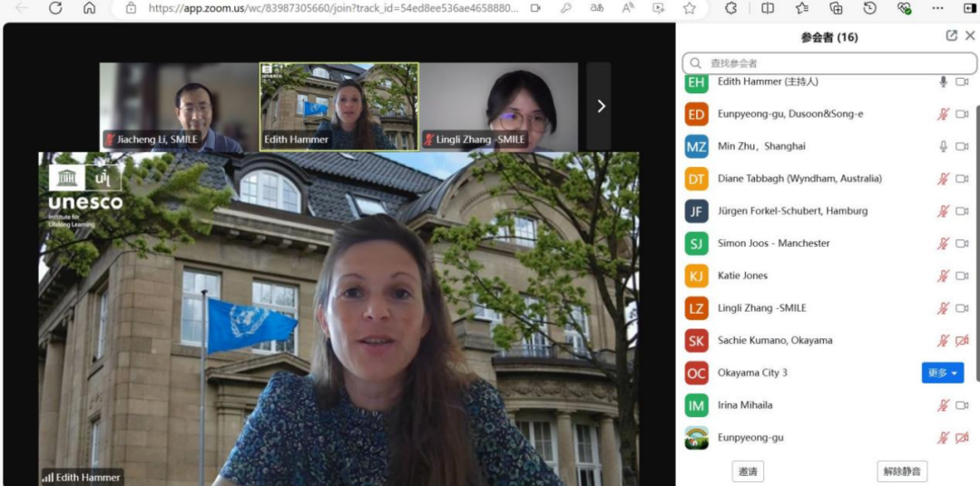Click the browser refresh icon
980x486 pixels.
55,8
